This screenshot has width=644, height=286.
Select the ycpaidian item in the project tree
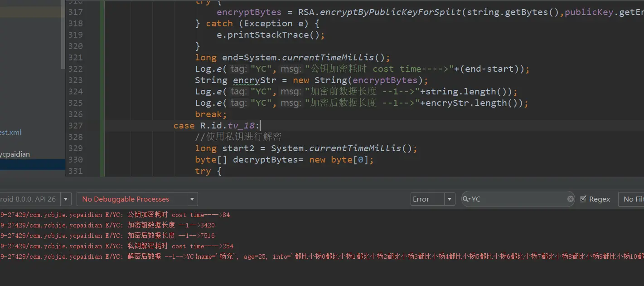click(x=15, y=154)
